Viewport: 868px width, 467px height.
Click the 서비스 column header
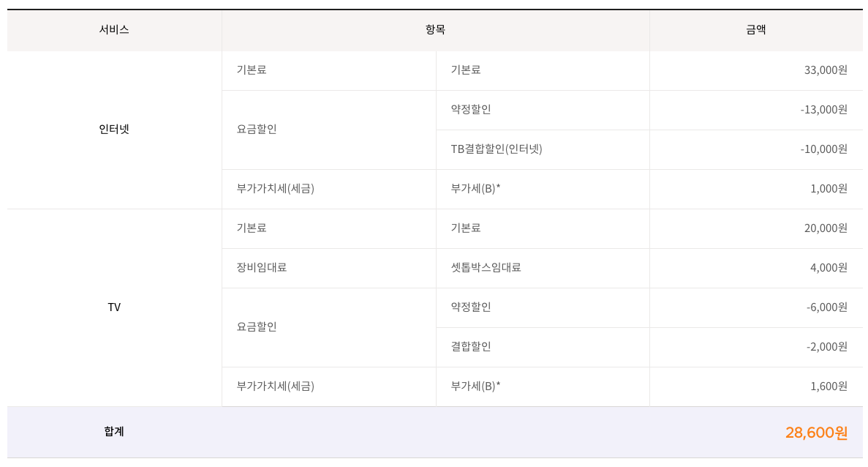click(x=114, y=30)
